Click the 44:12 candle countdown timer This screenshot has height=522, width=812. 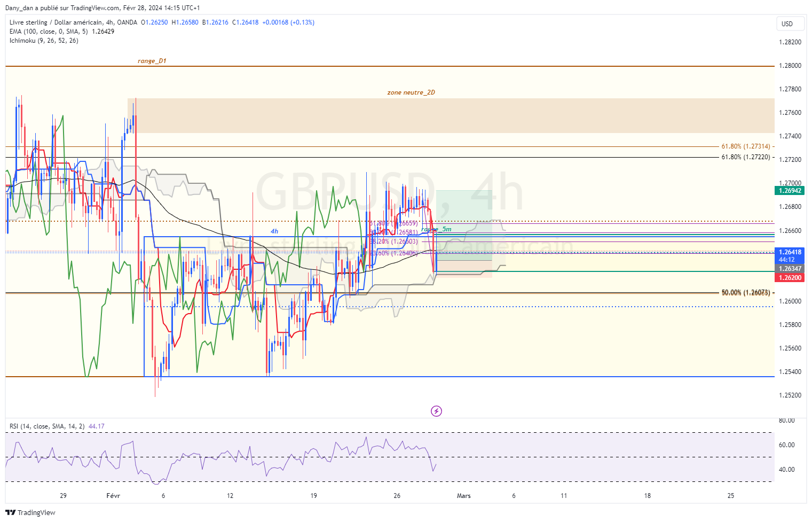click(x=787, y=260)
